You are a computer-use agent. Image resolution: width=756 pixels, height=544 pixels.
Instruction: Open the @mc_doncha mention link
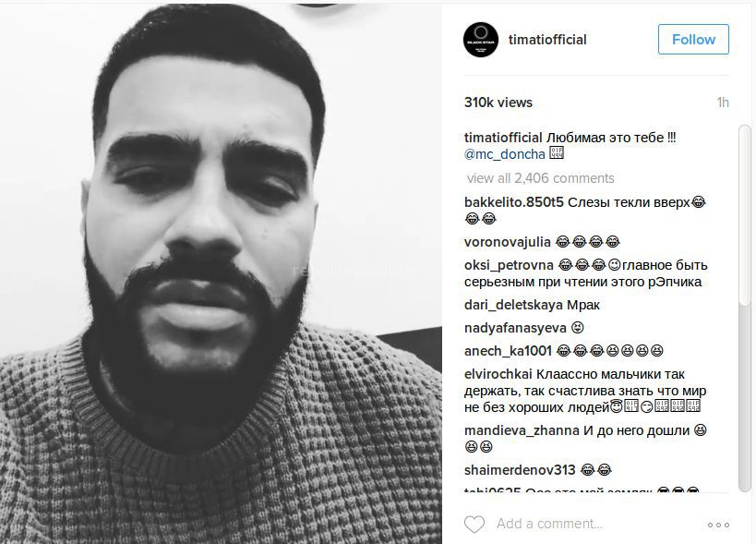pyautogui.click(x=504, y=154)
